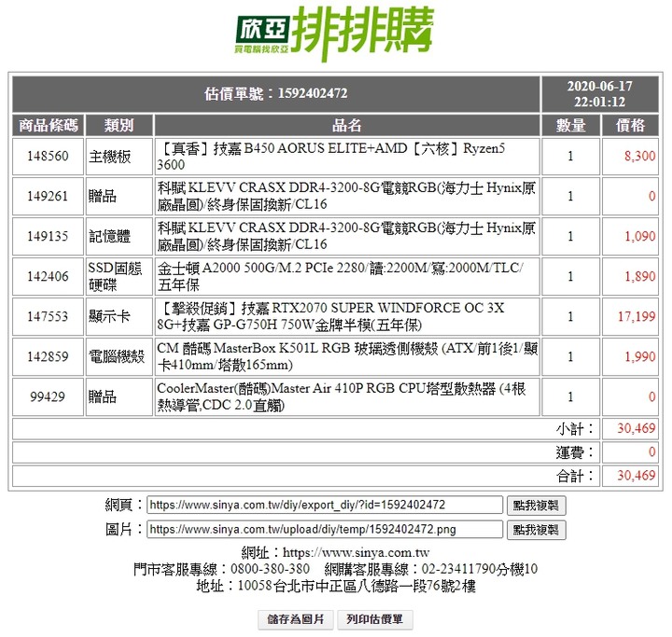Click the 1,890 price cell
Viewport: 672px width, 637px height.
[630, 277]
